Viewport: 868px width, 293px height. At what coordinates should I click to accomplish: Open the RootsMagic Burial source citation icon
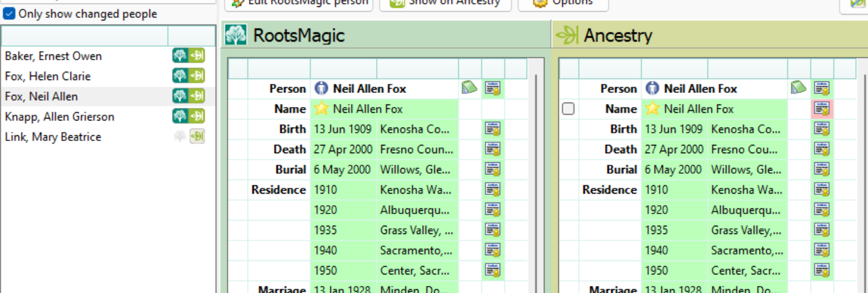(x=493, y=169)
